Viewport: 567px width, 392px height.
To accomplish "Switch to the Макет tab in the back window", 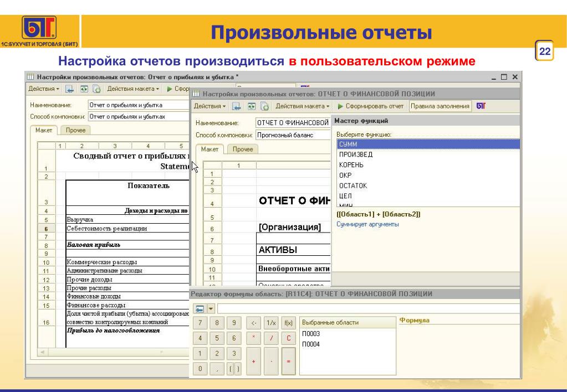I will tap(44, 131).
